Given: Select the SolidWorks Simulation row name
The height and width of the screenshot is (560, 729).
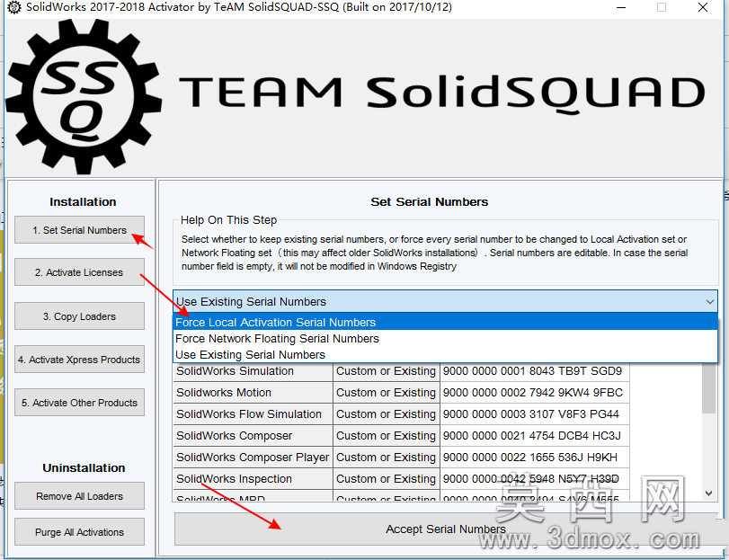Looking at the screenshot, I should (x=253, y=371).
